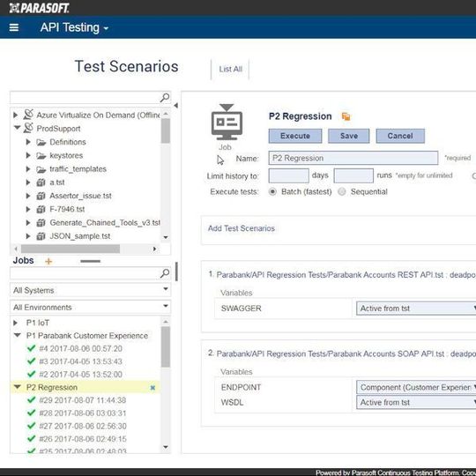Click the Azure Virtualize server icon
Screen dimensions: 476x476
[x=28, y=115]
